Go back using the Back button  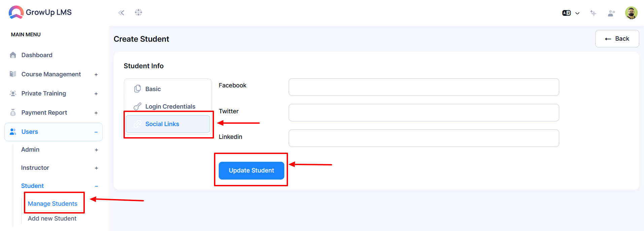pos(617,39)
